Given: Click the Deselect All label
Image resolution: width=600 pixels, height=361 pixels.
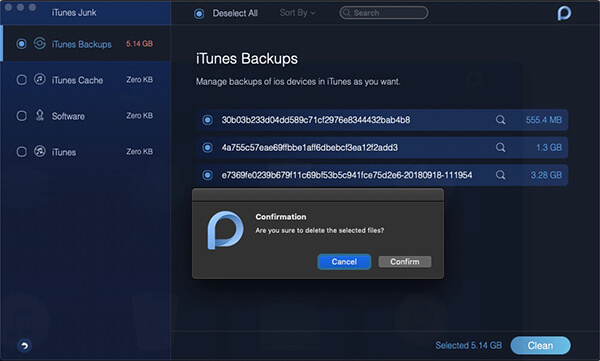Looking at the screenshot, I should [235, 13].
